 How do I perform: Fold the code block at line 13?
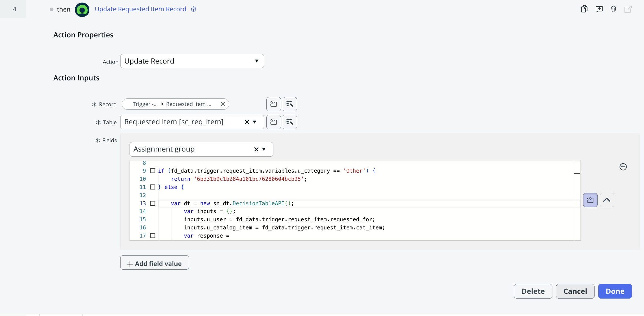tap(153, 203)
